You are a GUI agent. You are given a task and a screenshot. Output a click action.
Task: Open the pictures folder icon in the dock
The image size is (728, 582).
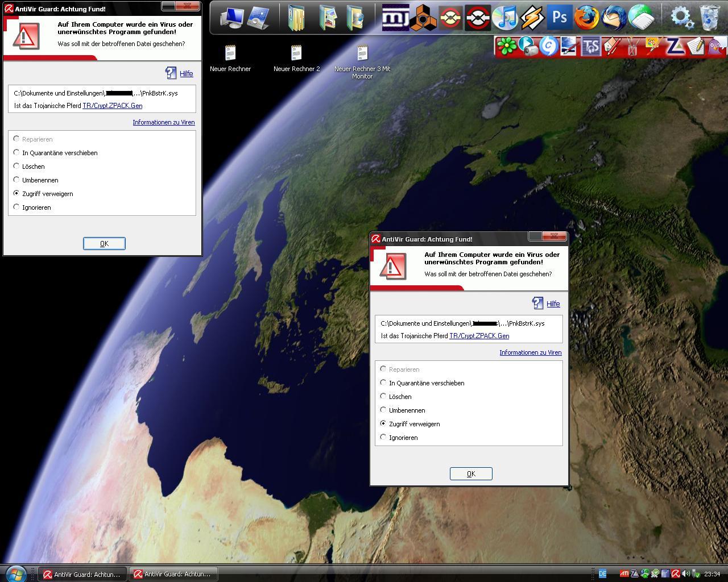(x=328, y=18)
